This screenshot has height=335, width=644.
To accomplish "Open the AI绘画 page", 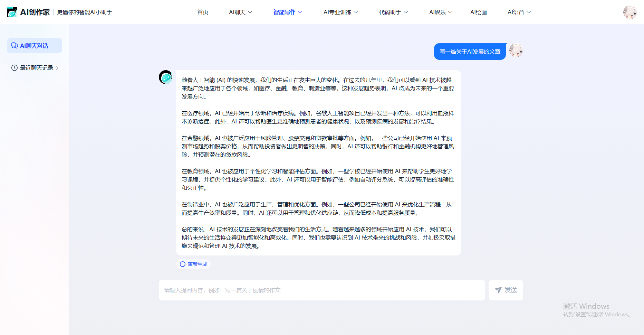I will pos(479,12).
